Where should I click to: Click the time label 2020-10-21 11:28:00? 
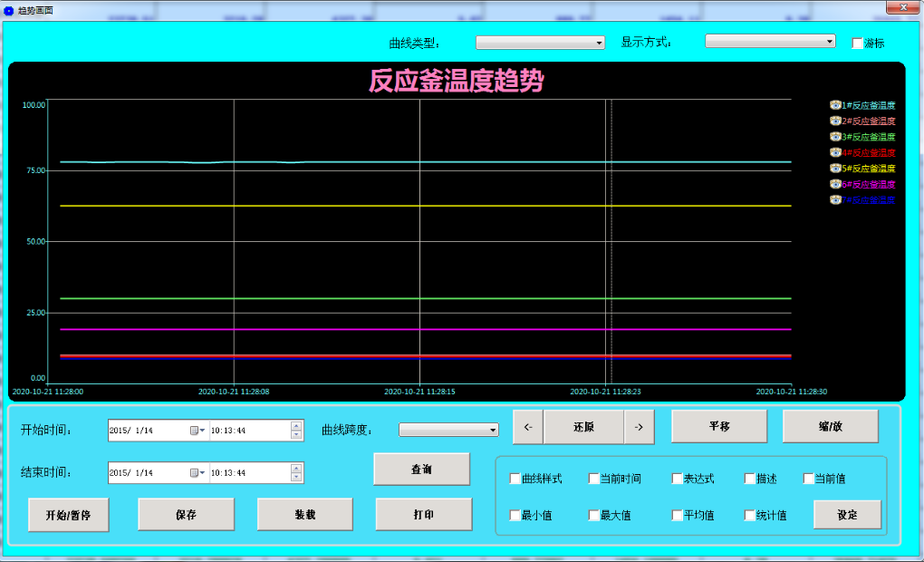tap(48, 392)
